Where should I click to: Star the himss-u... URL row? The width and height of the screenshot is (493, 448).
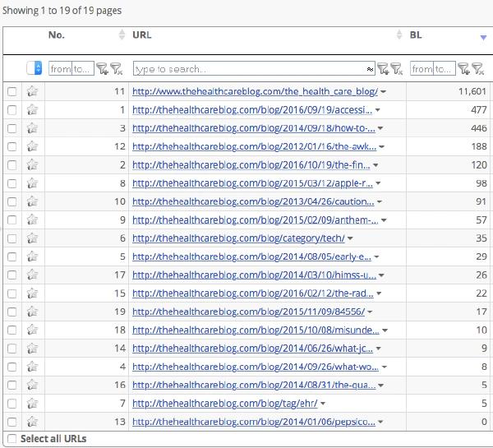click(32, 275)
